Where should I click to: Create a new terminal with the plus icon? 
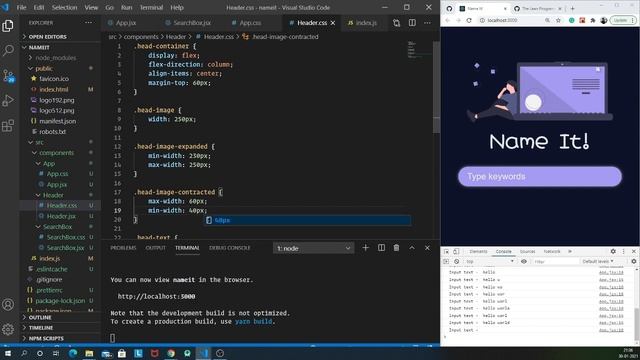click(365, 248)
